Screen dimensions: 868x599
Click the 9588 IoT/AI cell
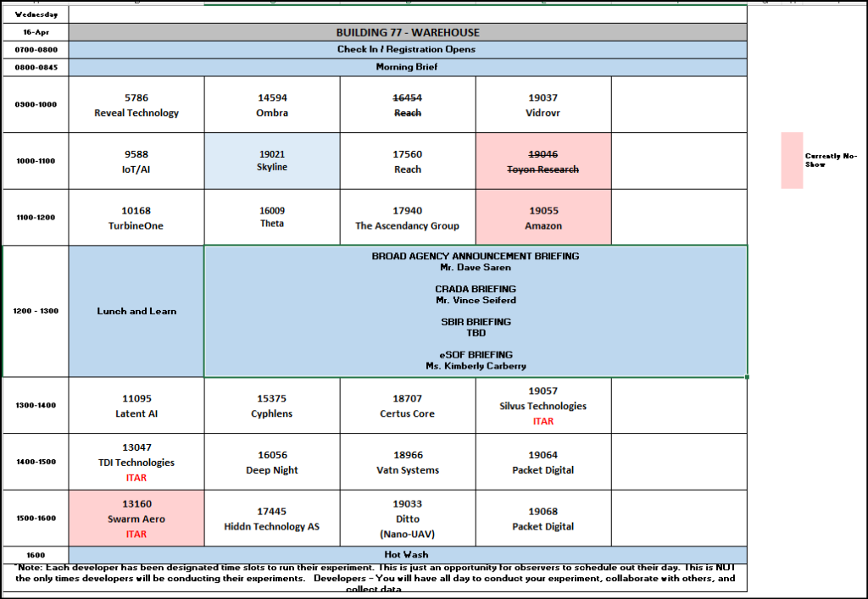pyautogui.click(x=136, y=161)
